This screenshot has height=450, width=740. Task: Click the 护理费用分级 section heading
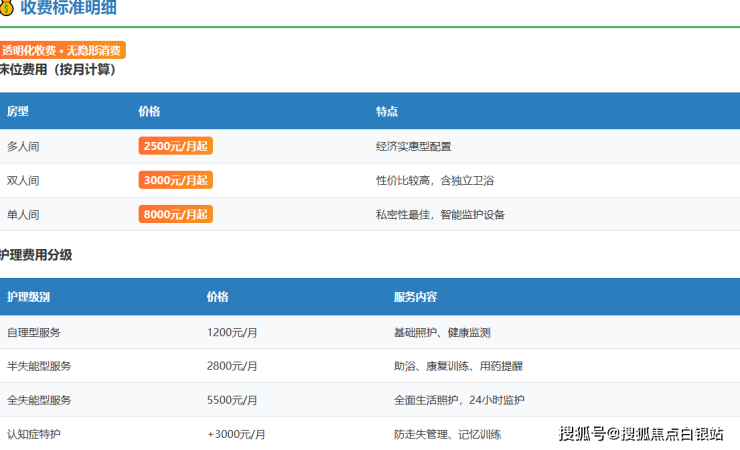coord(37,255)
